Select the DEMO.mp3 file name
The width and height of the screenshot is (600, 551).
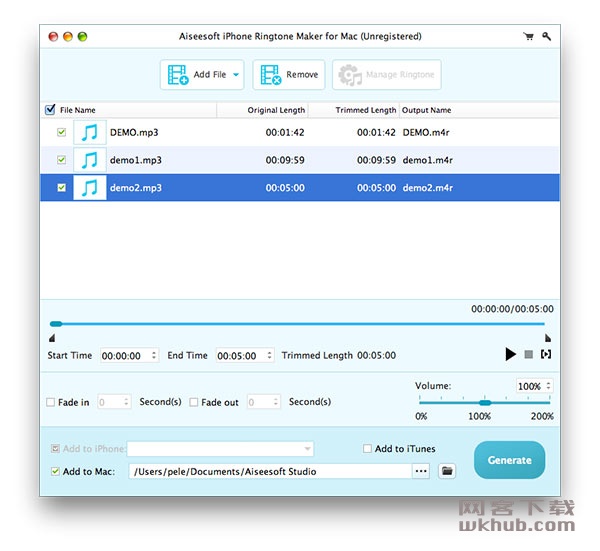click(x=134, y=132)
